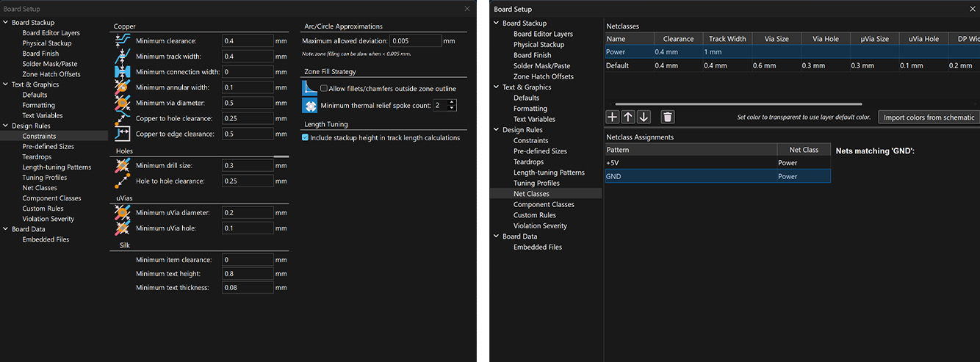Click the Minimum annular width icon

122,87
